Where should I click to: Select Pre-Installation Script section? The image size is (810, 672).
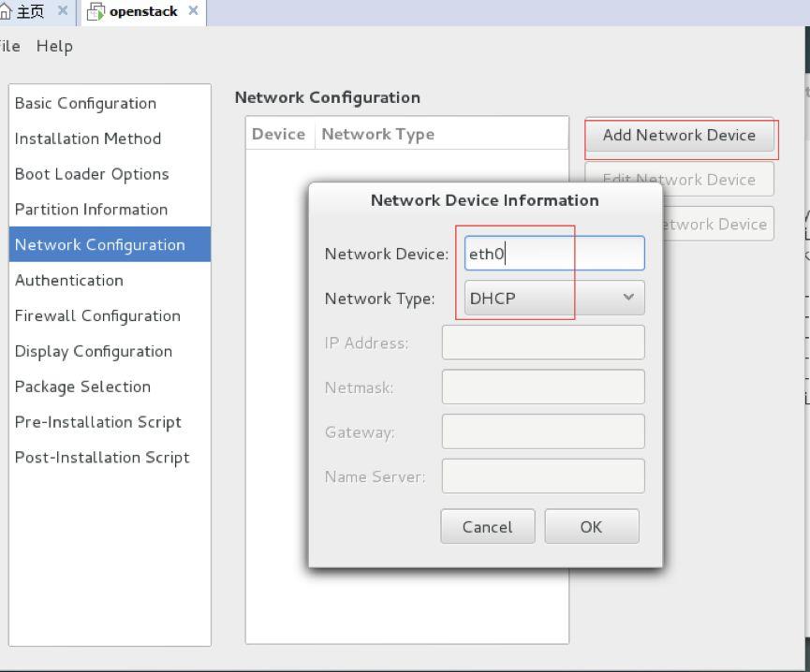click(x=98, y=422)
